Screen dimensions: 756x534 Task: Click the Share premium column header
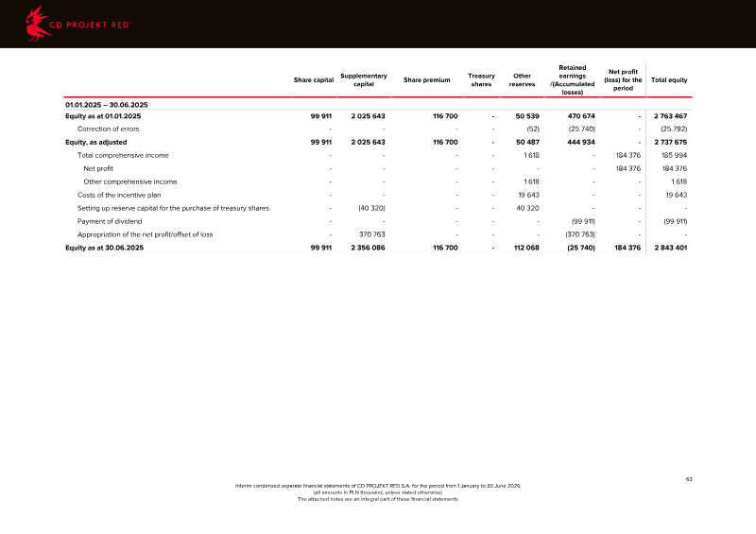point(427,80)
